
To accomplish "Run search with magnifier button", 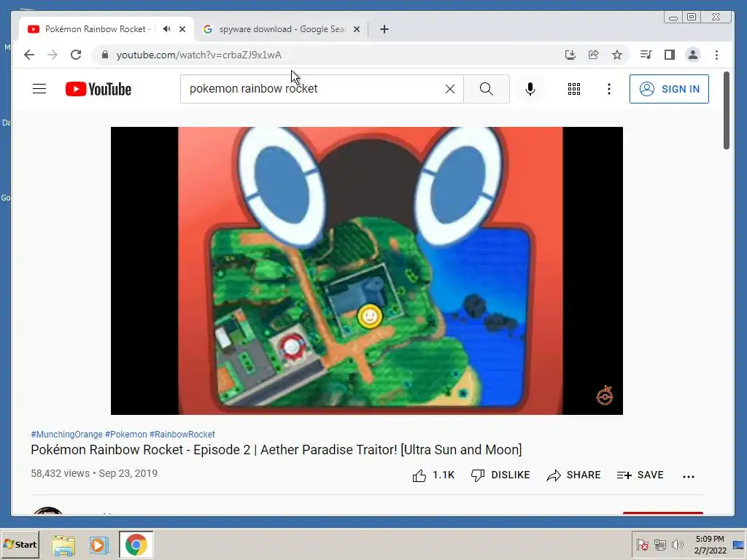I will click(487, 88).
